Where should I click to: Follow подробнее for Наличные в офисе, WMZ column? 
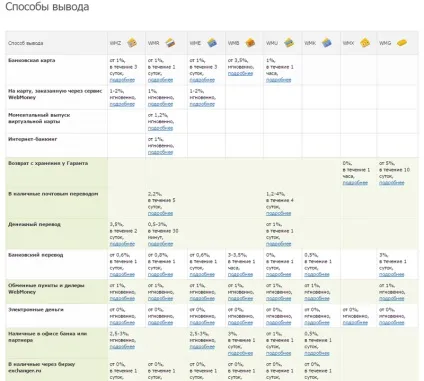point(122,347)
